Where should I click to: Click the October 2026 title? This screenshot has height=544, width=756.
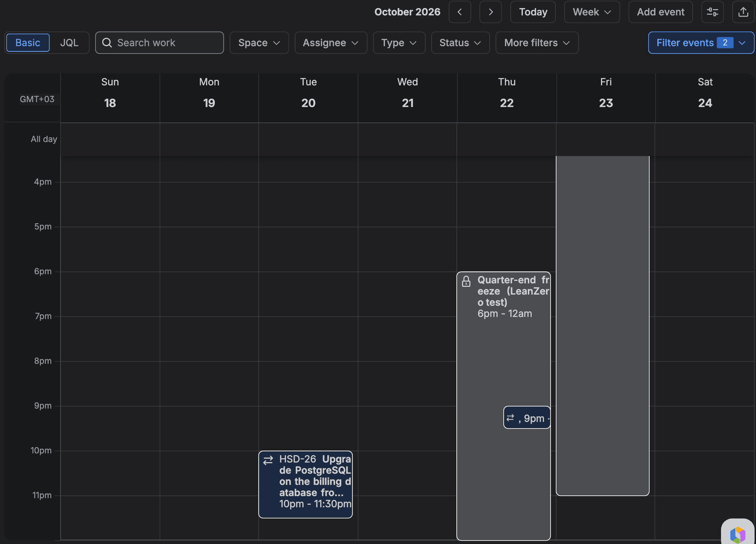(407, 12)
